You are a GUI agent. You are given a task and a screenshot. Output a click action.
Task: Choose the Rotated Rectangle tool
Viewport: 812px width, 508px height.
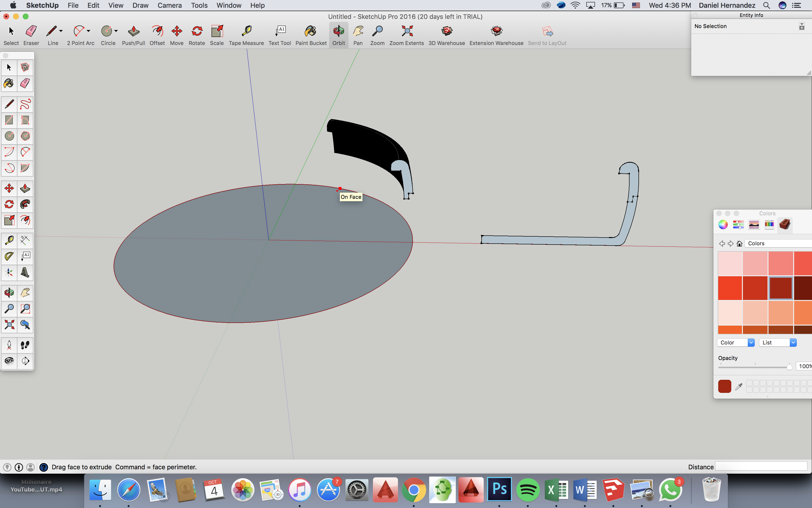[25, 120]
